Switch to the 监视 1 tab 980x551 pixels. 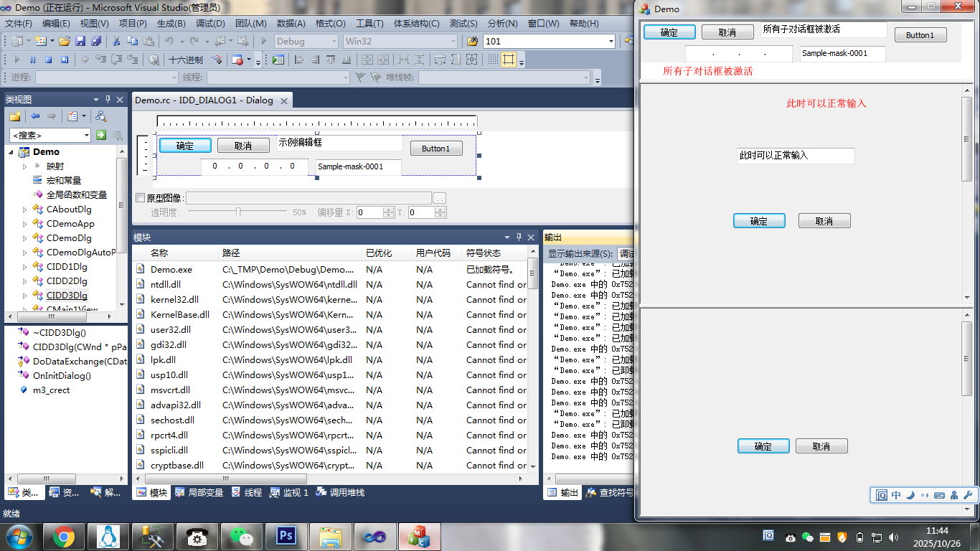pos(288,493)
